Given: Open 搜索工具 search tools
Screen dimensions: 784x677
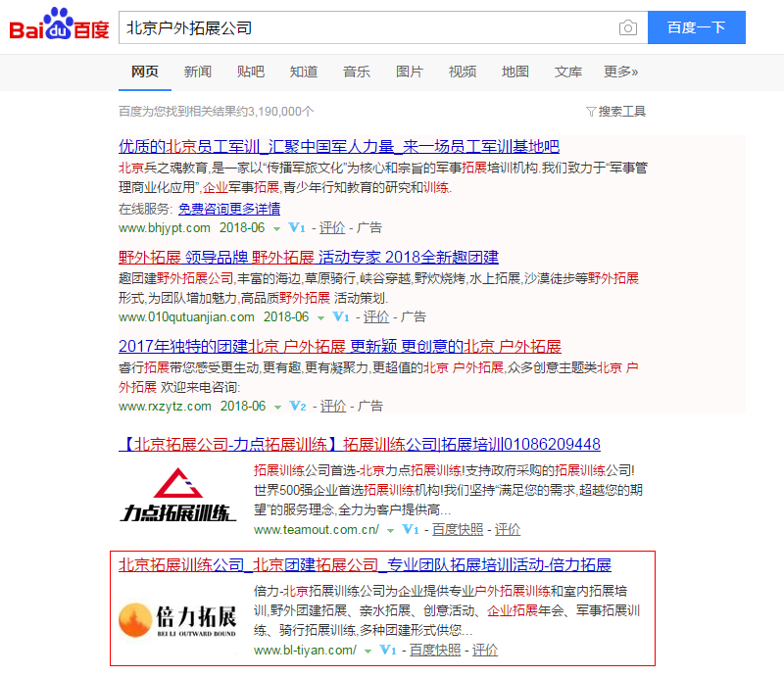Looking at the screenshot, I should [622, 112].
